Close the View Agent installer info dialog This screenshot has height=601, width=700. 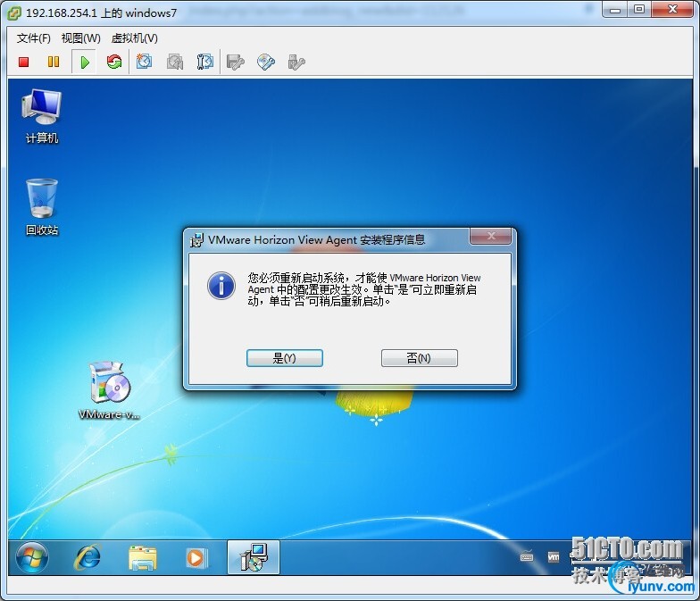click(490, 236)
